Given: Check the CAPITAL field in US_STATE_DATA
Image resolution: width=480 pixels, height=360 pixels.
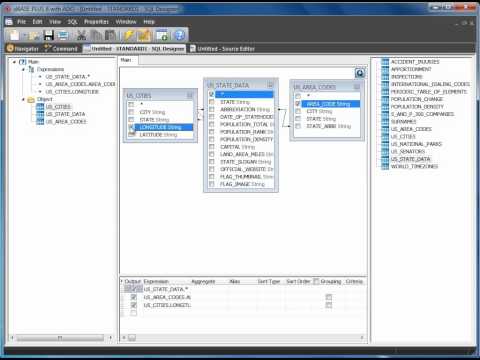Looking at the screenshot, I should click(211, 147).
